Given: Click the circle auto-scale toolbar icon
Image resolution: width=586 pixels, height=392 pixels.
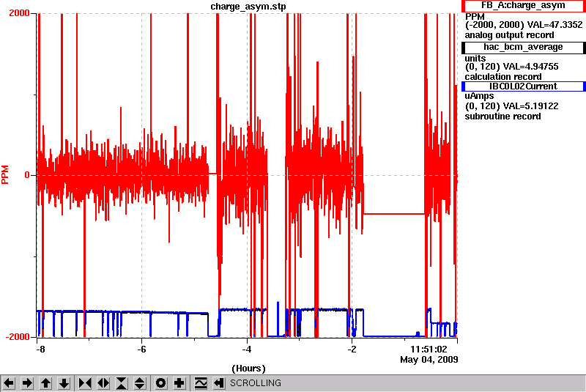Looking at the screenshot, I should [x=161, y=383].
